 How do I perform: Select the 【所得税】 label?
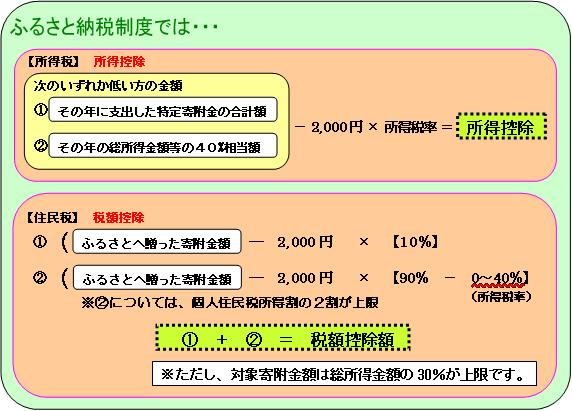53,62
